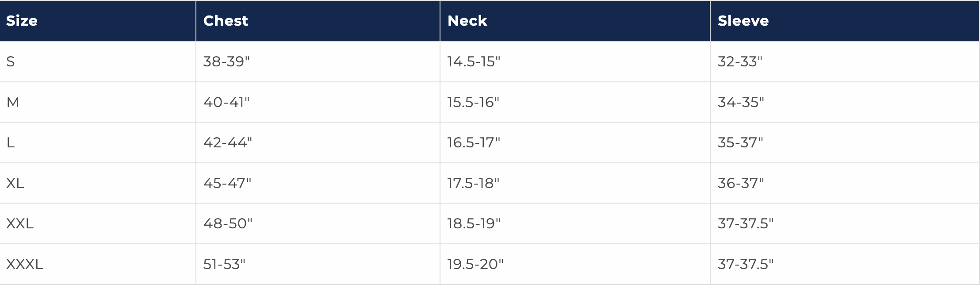Image resolution: width=980 pixels, height=285 pixels.
Task: Click neck measurement 14.5-15"
Action: pyautogui.click(x=474, y=62)
